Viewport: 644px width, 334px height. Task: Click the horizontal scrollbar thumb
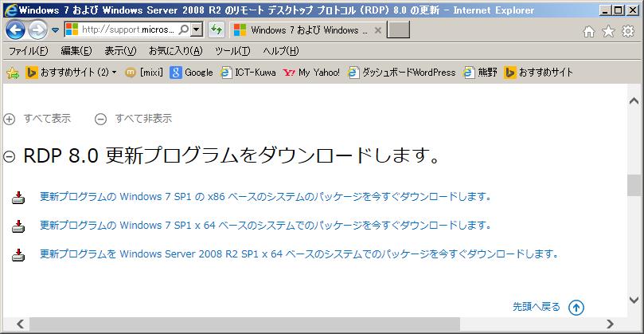coord(245,324)
